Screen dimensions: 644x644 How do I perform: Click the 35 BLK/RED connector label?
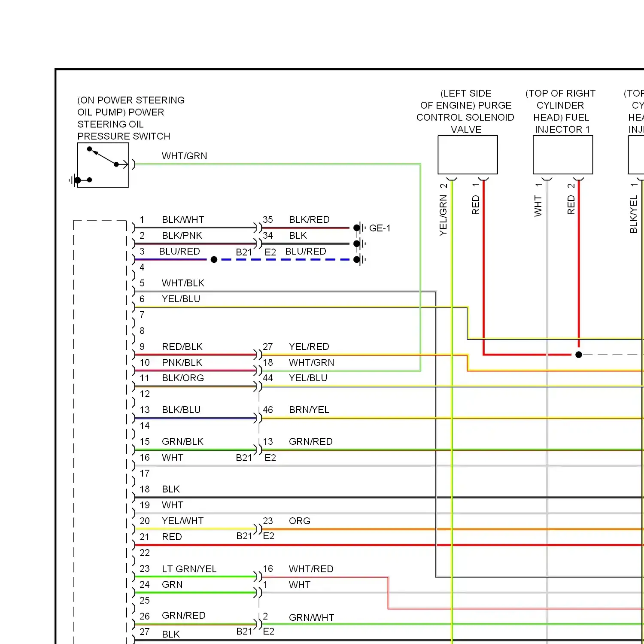coord(296,220)
